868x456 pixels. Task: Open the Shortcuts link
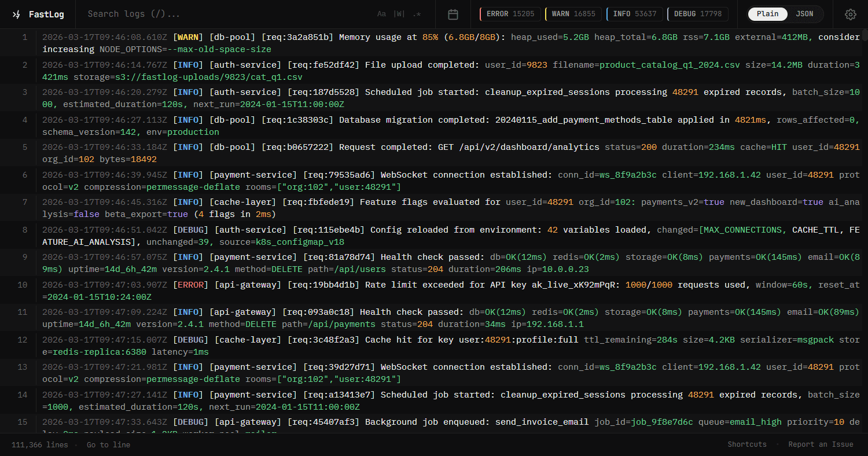[x=747, y=444]
